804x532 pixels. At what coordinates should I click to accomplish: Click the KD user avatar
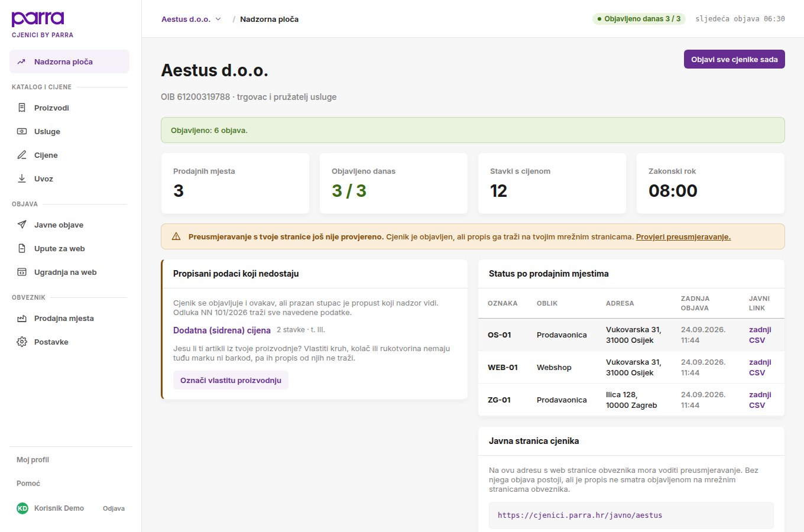tap(22, 508)
